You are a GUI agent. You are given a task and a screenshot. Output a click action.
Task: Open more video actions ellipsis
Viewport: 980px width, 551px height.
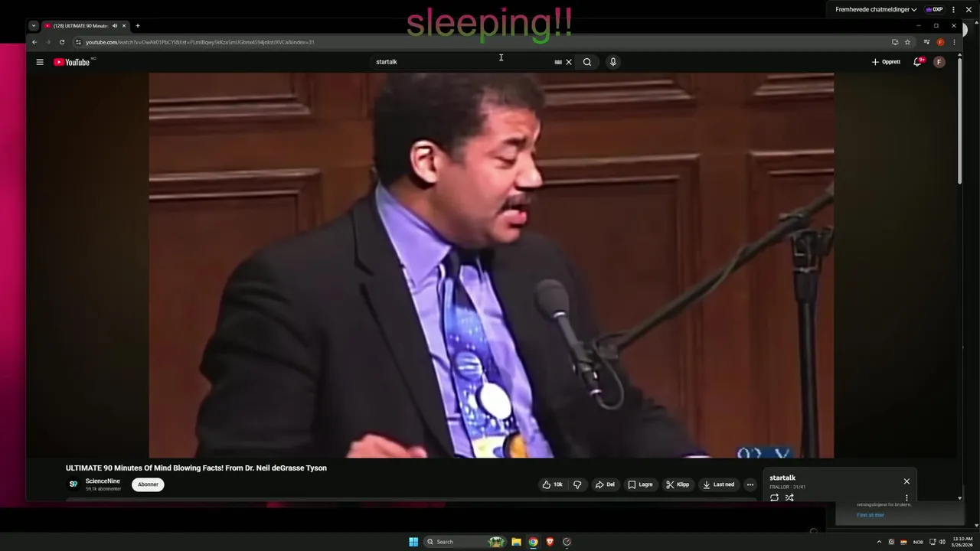pos(750,484)
